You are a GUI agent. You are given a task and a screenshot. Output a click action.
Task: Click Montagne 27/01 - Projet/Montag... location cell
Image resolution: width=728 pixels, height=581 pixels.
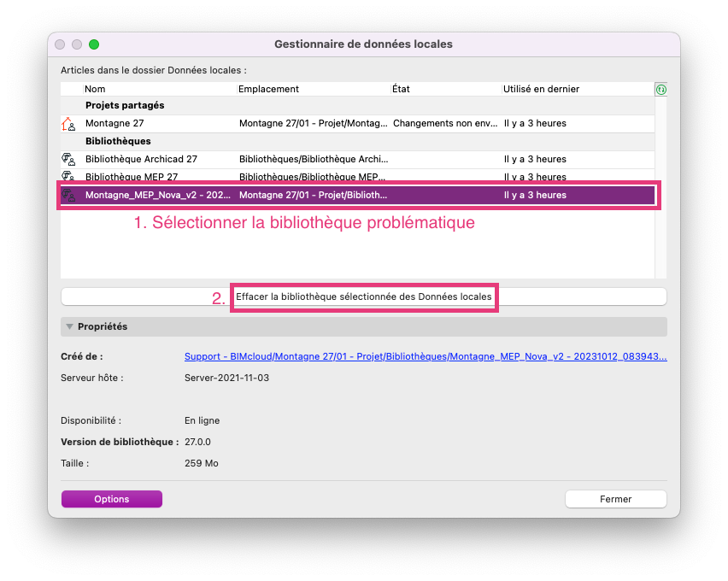pos(313,124)
